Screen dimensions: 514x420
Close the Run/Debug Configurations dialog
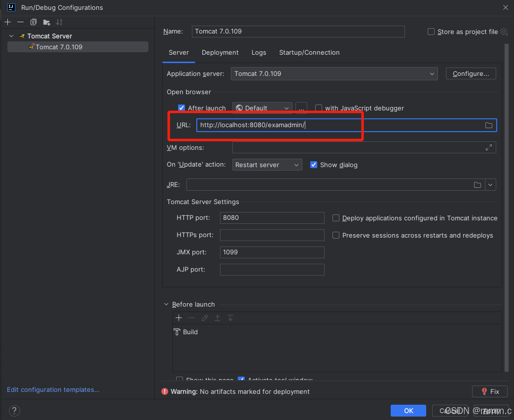tap(506, 7)
